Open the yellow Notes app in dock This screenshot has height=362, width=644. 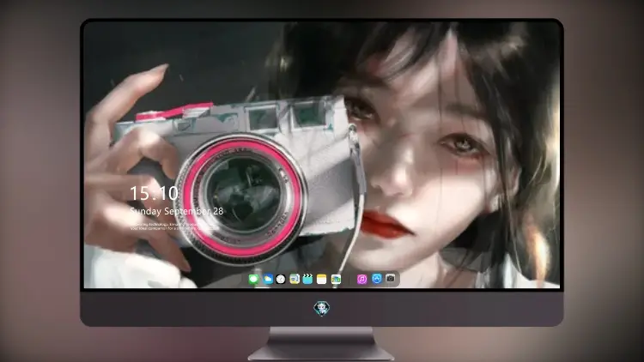click(x=322, y=280)
